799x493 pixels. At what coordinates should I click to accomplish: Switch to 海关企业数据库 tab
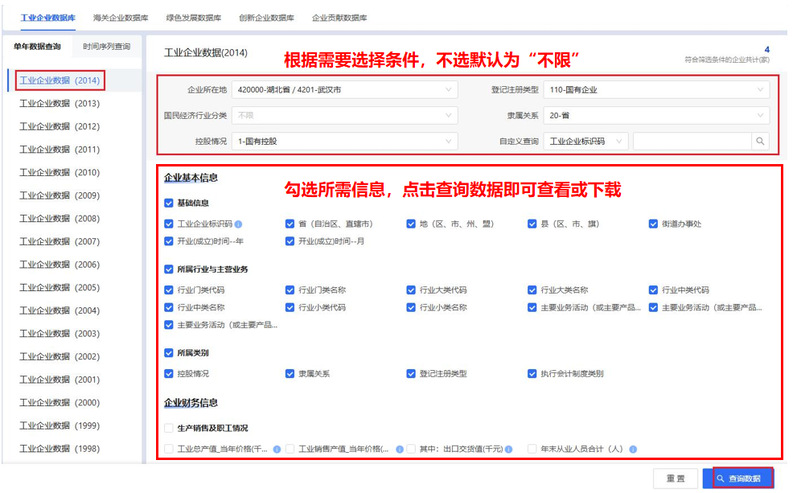120,18
